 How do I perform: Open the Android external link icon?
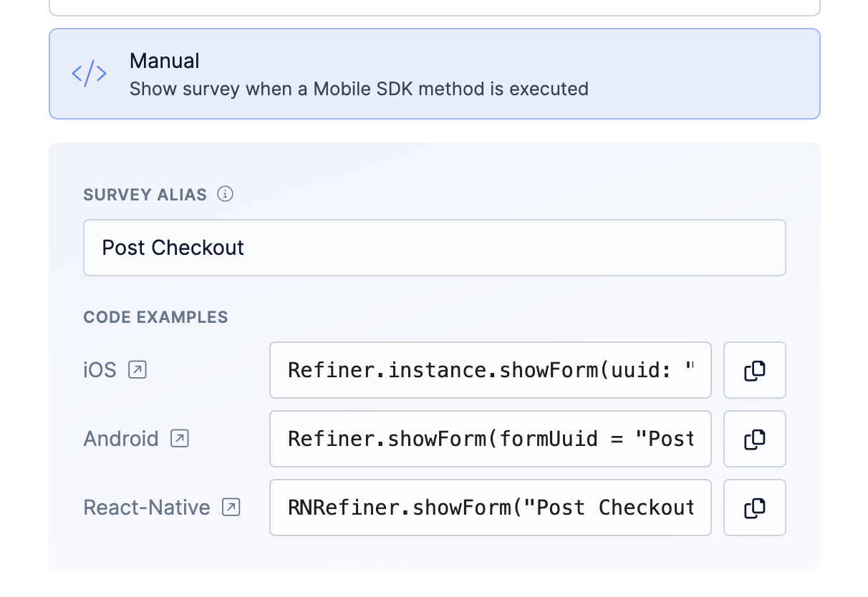[x=180, y=439]
